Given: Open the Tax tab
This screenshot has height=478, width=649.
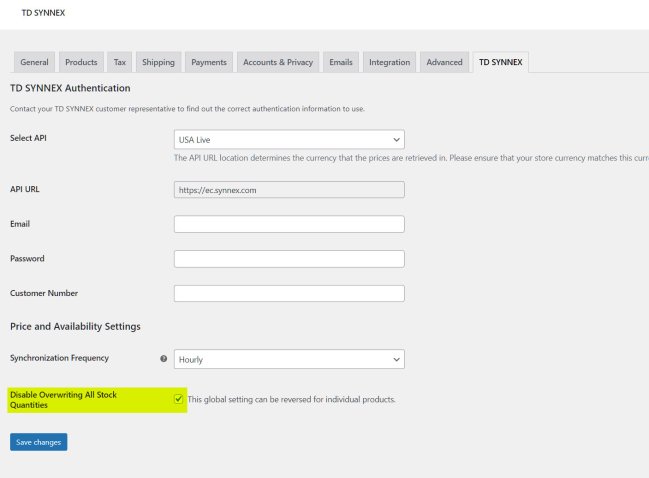Looking at the screenshot, I should 120,62.
